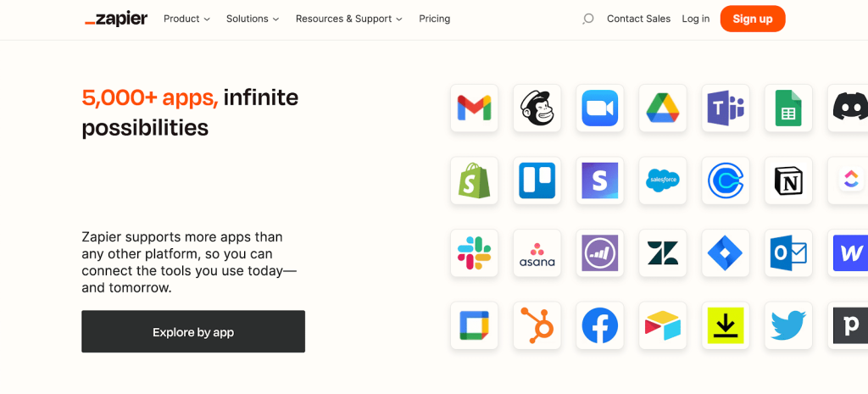This screenshot has width=868, height=394.
Task: Select the Google Sheets icon
Action: pos(788,108)
